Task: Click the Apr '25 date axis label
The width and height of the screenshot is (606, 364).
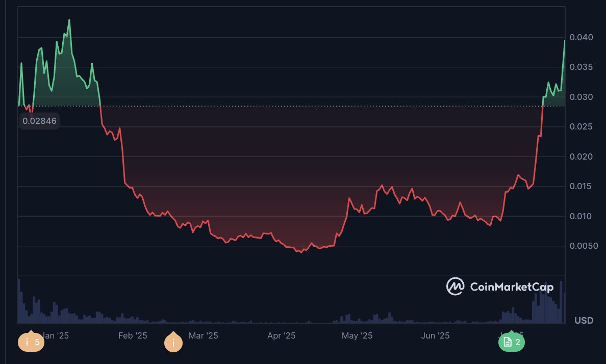Action: pyautogui.click(x=282, y=335)
